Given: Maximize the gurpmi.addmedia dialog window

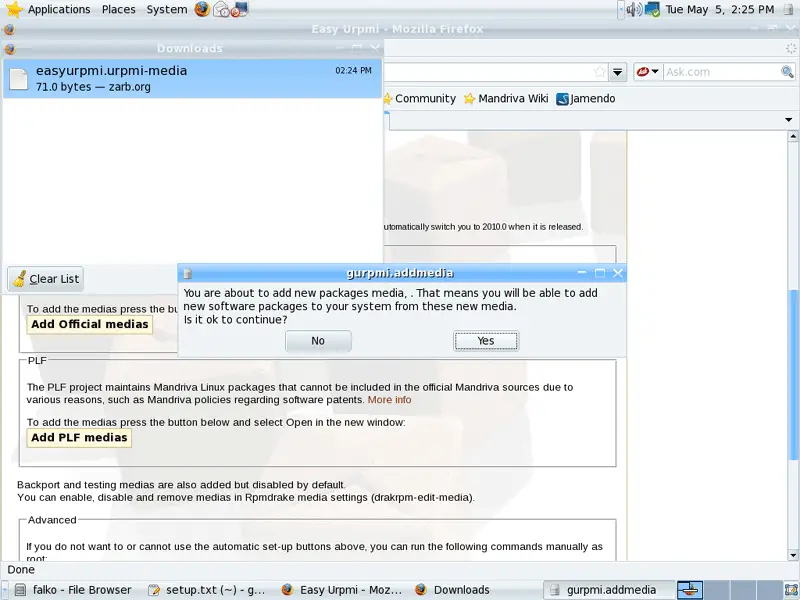Looking at the screenshot, I should point(599,273).
